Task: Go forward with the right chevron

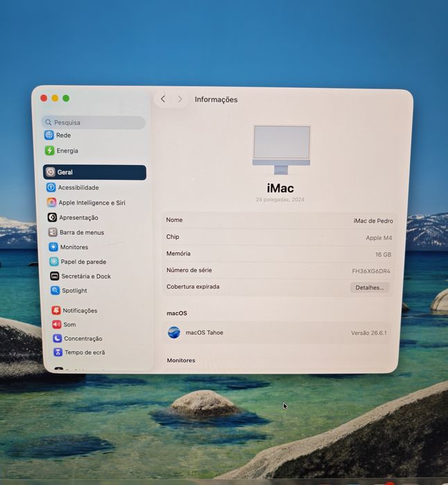Action: coord(180,99)
